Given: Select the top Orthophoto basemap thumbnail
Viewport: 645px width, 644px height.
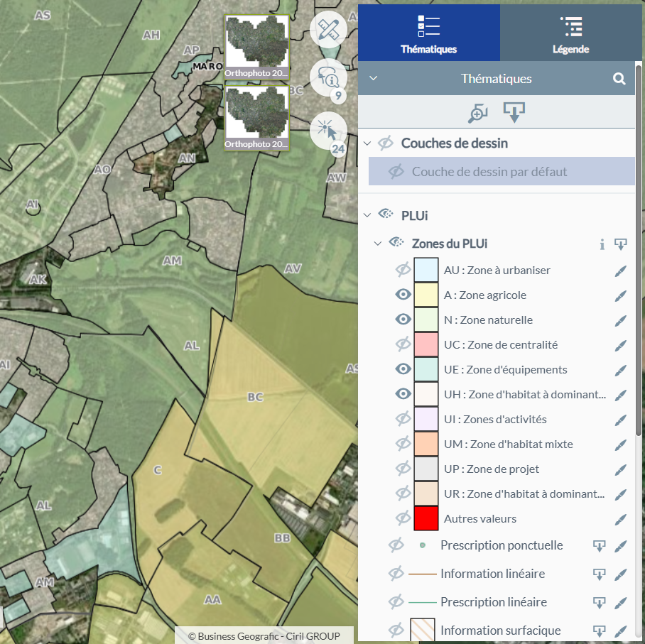Looking at the screenshot, I should click(x=256, y=46).
